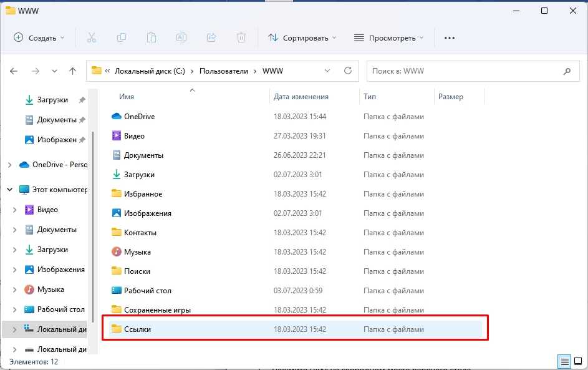Sort by Дата изменения column header
Image resolution: width=588 pixels, height=370 pixels.
pyautogui.click(x=301, y=97)
